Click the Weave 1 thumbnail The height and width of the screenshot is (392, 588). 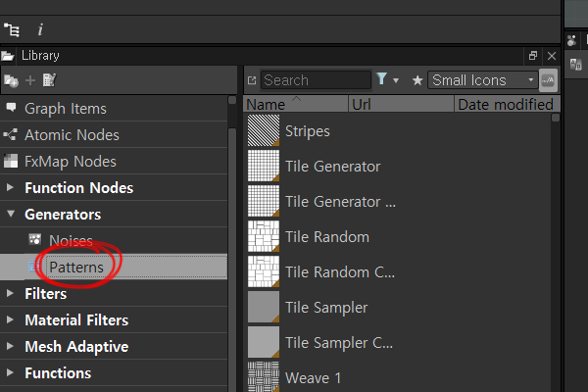pos(264,376)
